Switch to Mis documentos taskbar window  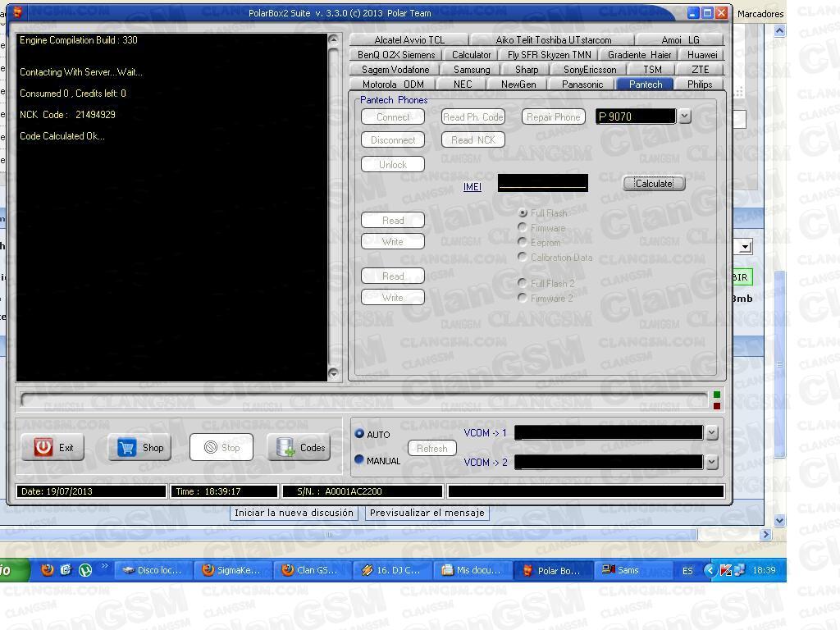(472, 571)
